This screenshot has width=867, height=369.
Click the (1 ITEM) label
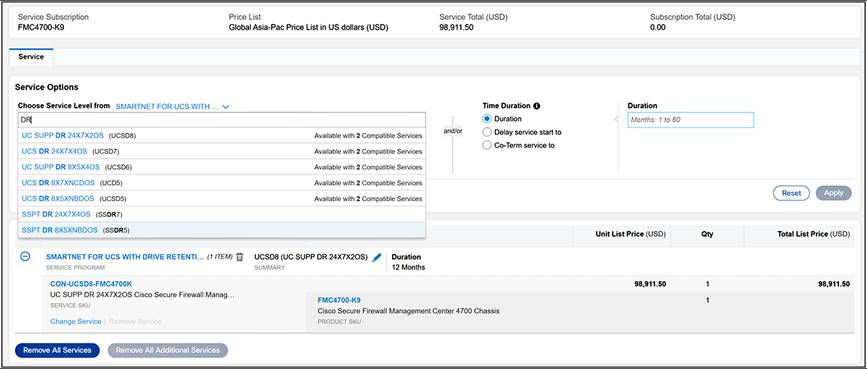point(220,257)
